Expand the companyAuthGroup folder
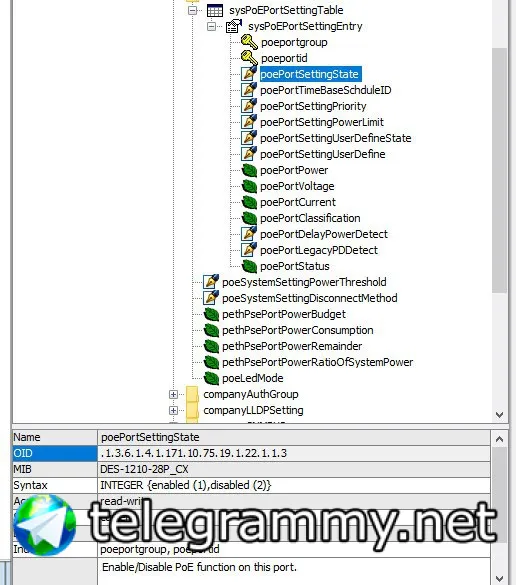 (x=173, y=394)
